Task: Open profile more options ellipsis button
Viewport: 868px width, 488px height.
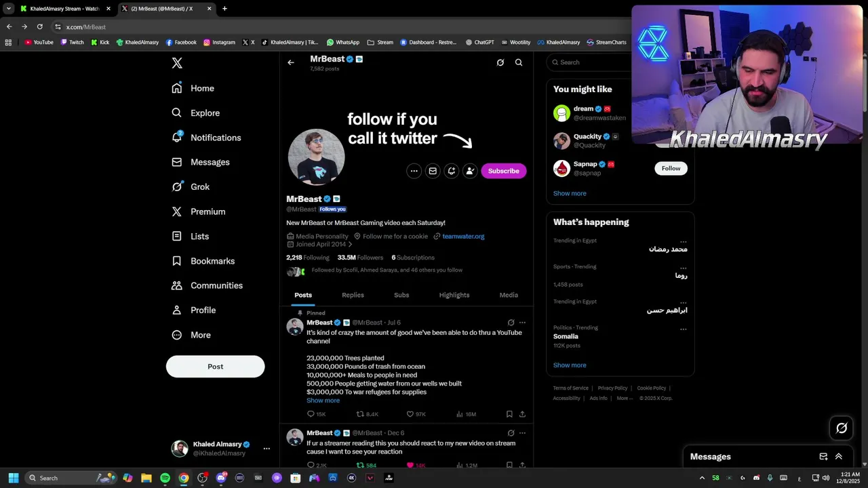Action: tap(414, 171)
